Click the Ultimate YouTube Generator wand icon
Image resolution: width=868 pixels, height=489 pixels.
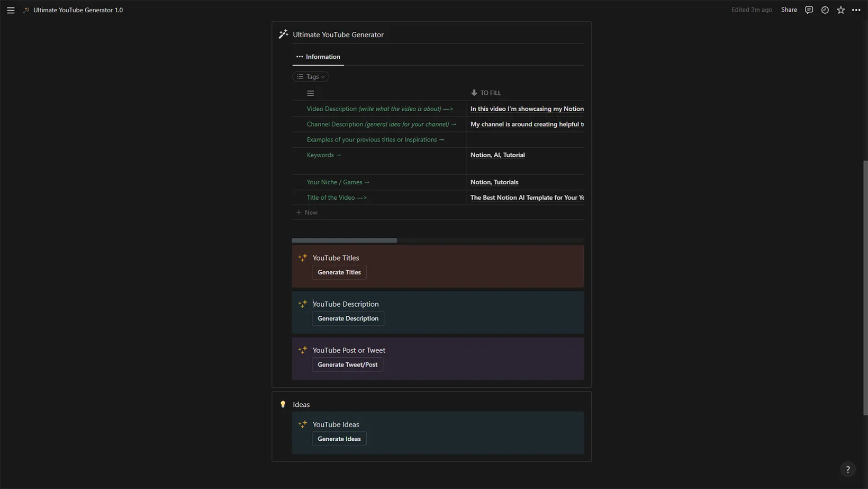(x=284, y=34)
